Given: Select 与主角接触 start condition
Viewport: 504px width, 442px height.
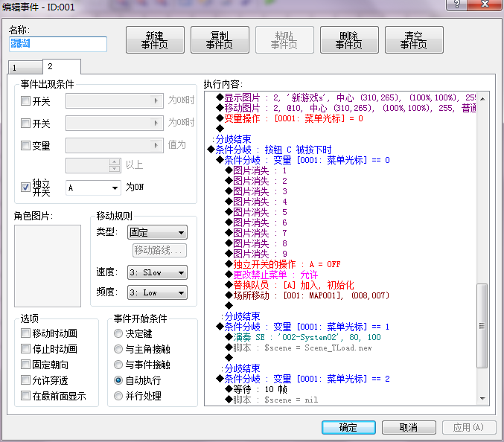Looking at the screenshot, I should pos(118,349).
